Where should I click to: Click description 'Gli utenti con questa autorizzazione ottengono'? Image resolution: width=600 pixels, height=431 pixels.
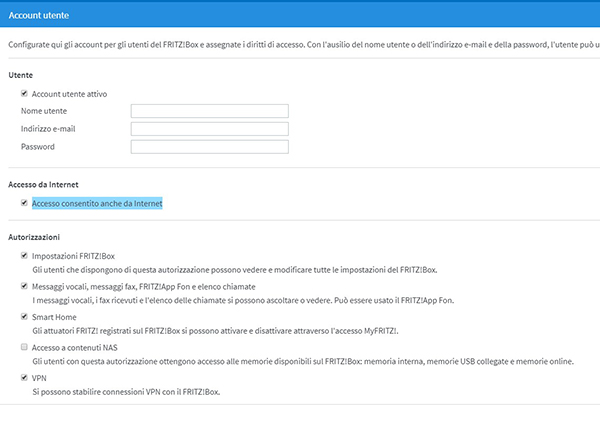tap(303, 361)
